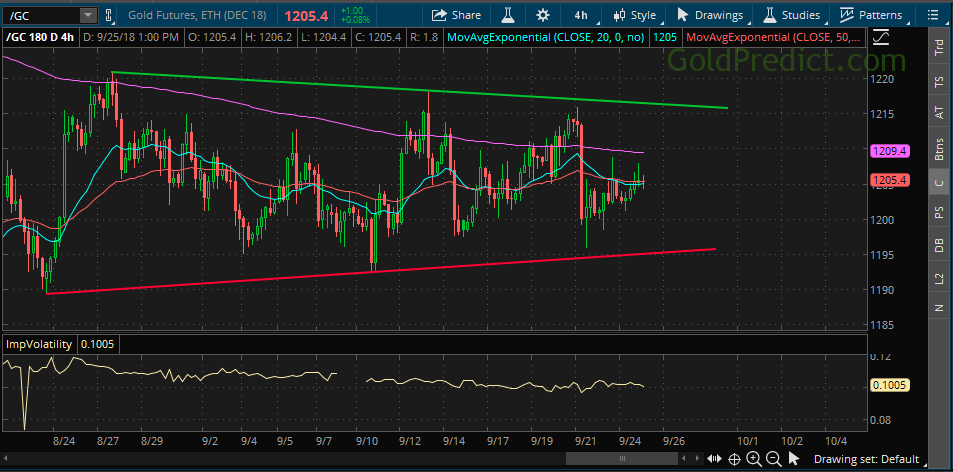Open the Trd sidebar tab

click(939, 47)
